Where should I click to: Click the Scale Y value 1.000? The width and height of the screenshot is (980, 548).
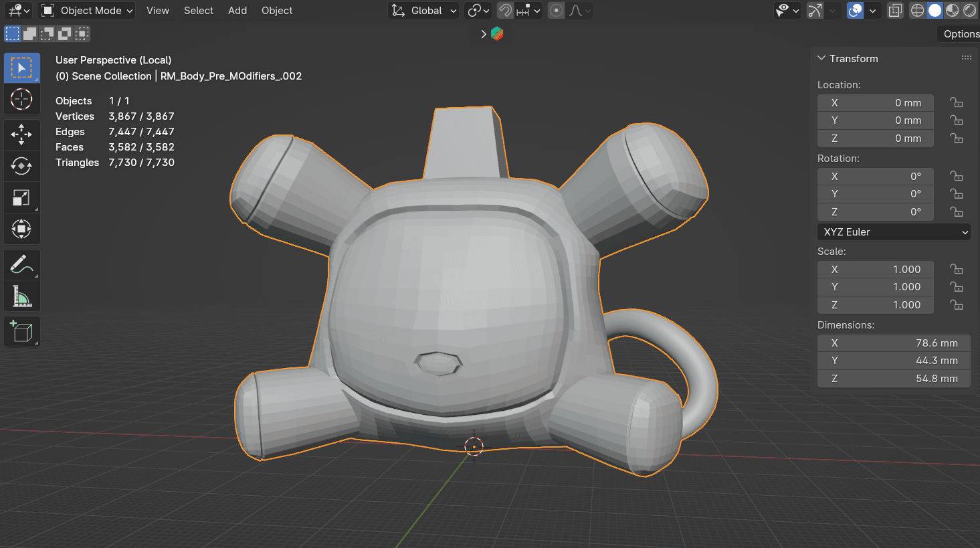pyautogui.click(x=875, y=287)
